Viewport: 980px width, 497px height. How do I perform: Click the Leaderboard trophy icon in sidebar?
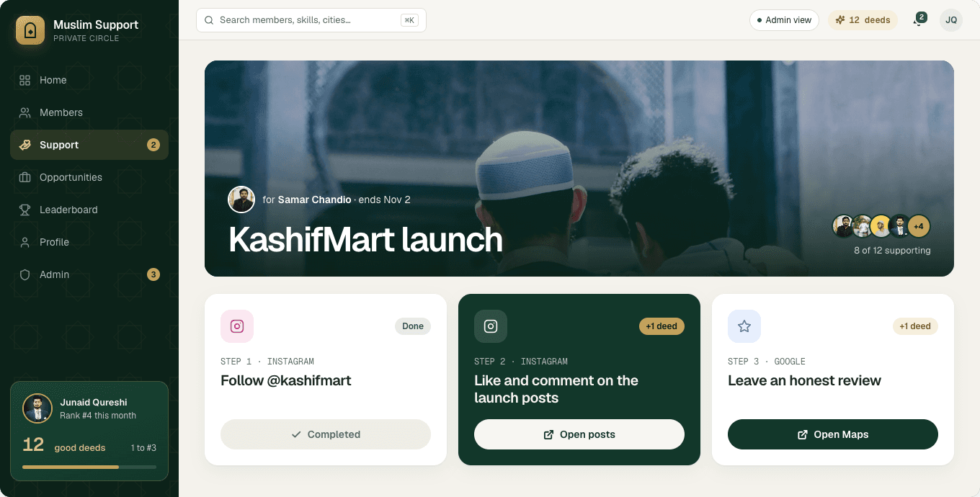click(x=25, y=210)
